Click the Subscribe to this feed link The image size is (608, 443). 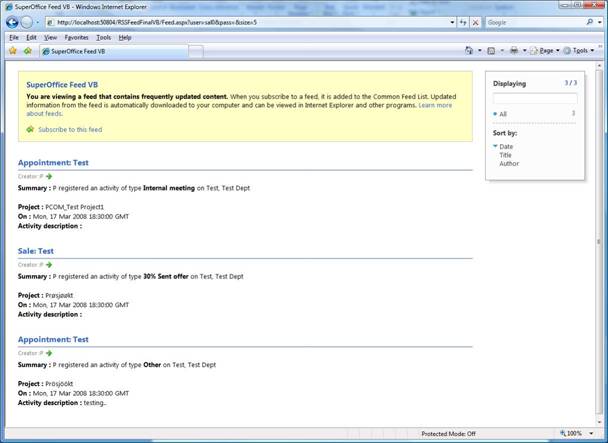(71, 129)
